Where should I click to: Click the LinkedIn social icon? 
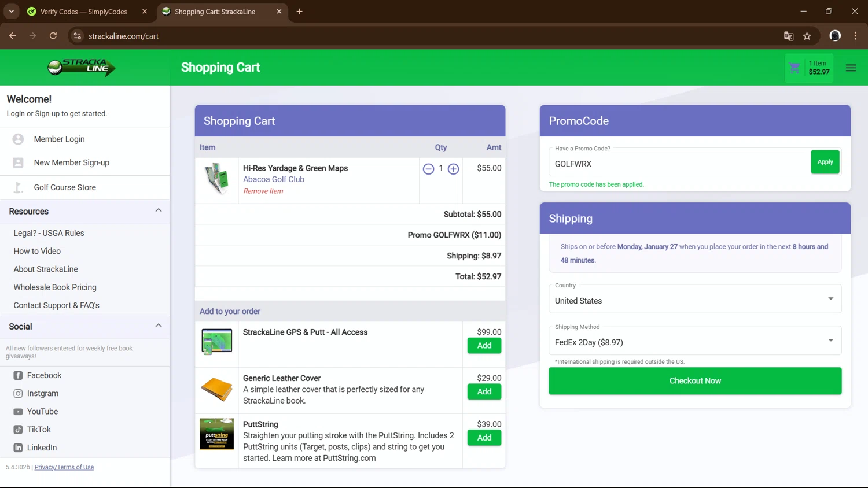(x=18, y=448)
